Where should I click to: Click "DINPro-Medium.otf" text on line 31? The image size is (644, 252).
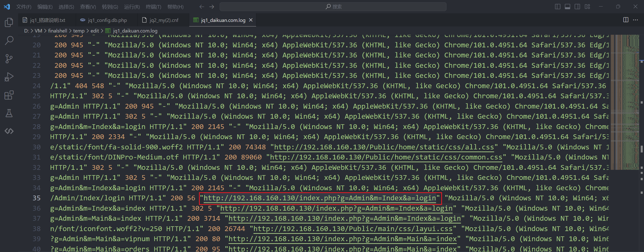coord(143,157)
